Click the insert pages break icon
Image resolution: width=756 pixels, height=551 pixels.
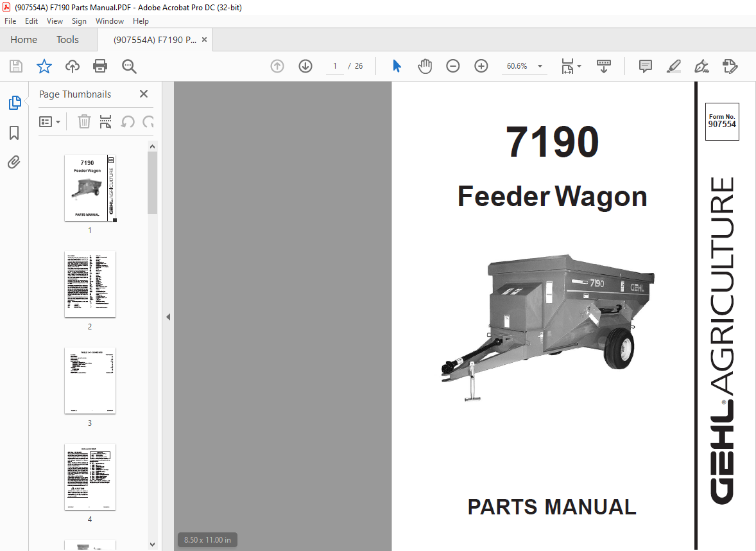(x=106, y=121)
